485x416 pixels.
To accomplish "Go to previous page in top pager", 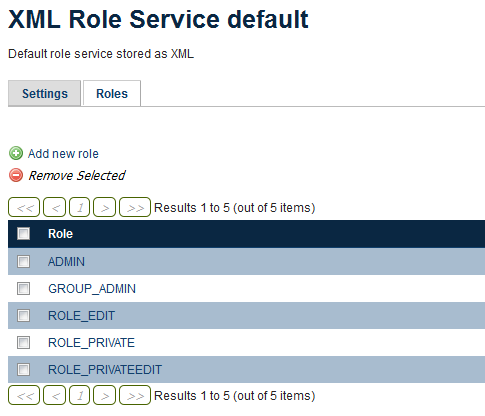I will pyautogui.click(x=55, y=207).
